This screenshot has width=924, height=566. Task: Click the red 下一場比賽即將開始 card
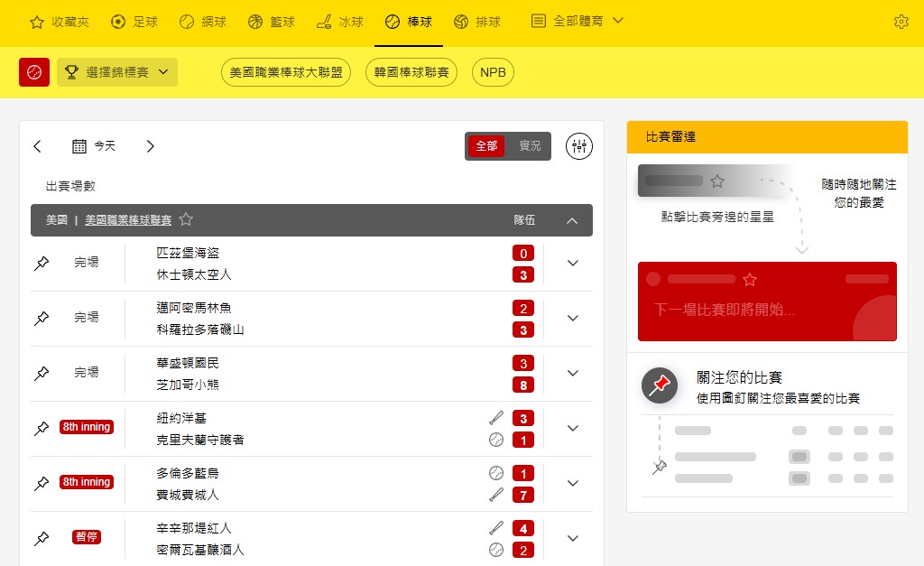pyautogui.click(x=767, y=302)
